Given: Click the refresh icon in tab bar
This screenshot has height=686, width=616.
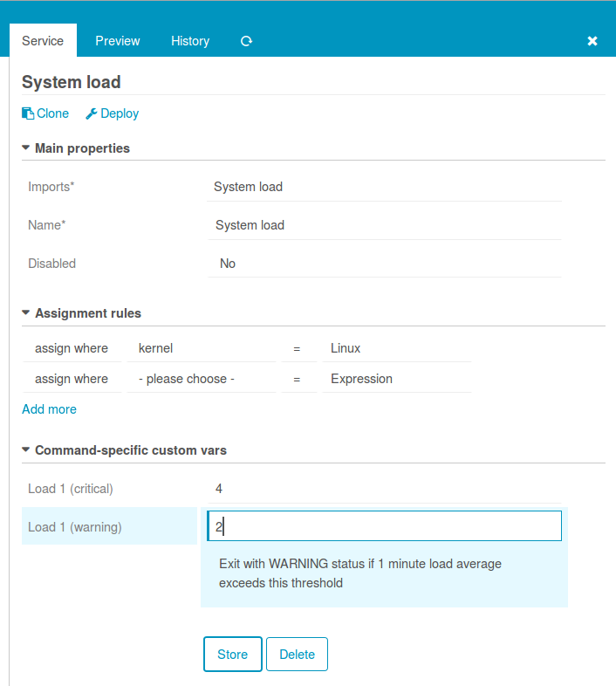Looking at the screenshot, I should tap(246, 41).
